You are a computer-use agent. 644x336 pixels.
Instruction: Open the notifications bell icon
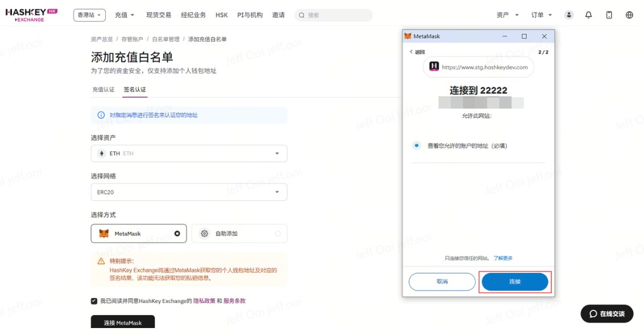coord(589,15)
